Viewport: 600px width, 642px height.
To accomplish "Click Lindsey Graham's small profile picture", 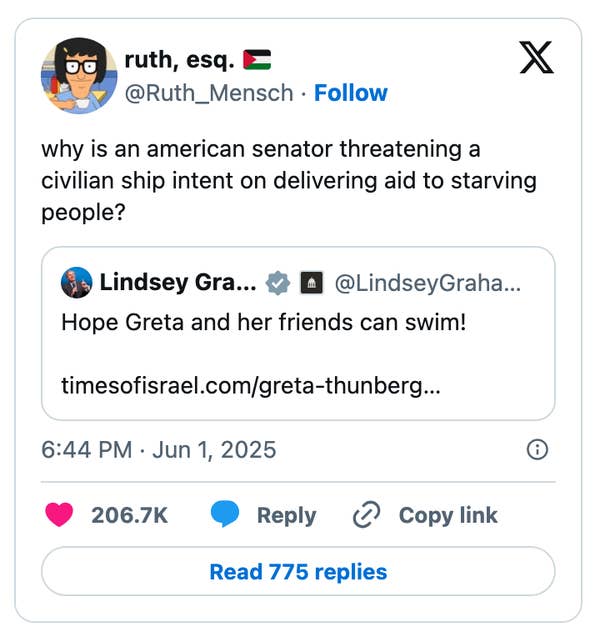I will 77,283.
